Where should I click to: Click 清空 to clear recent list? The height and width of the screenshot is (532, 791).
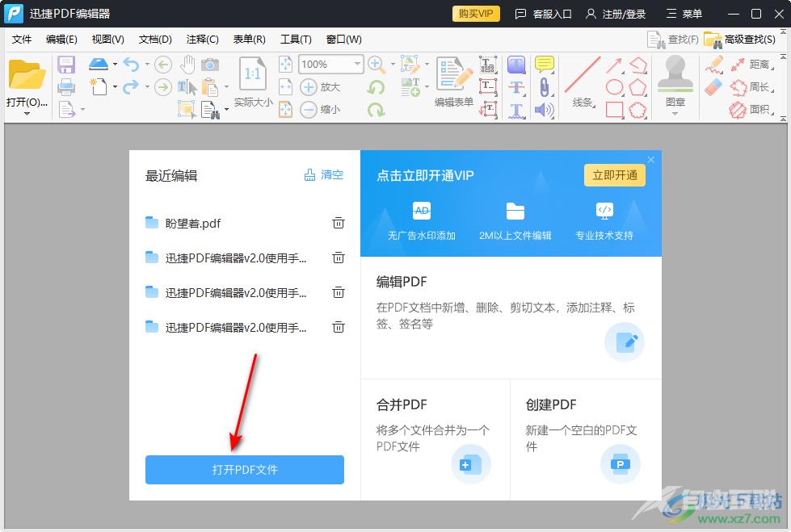323,175
